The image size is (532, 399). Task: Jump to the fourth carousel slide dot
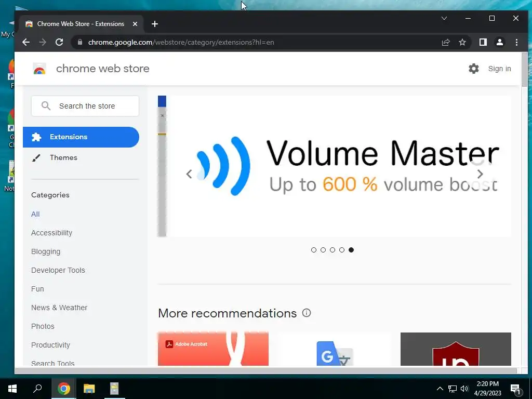pyautogui.click(x=342, y=250)
